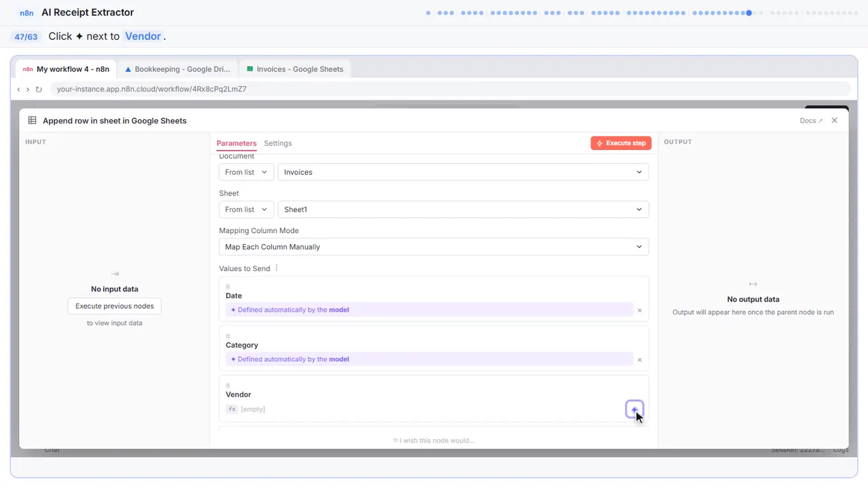Click the fx icon in Vendor field
The image size is (868, 488).
coord(232,409)
